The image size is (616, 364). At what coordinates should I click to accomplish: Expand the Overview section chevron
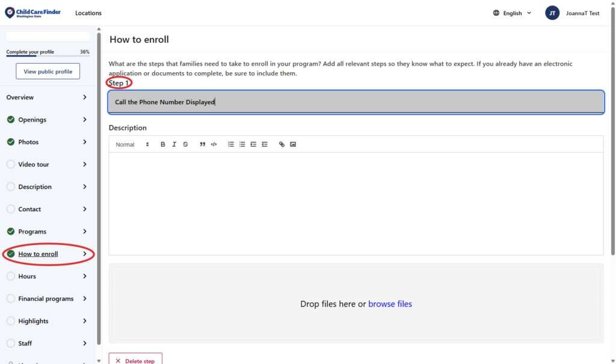(85, 97)
